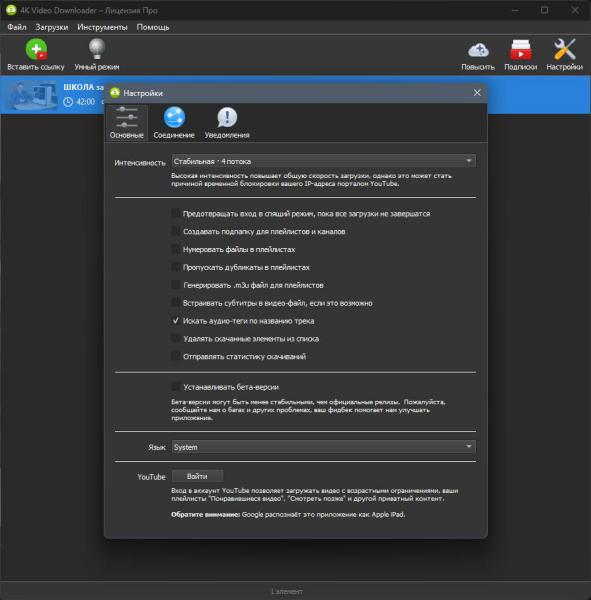Image resolution: width=591 pixels, height=600 pixels.
Task: Open Subscriptions (Подписки) icon
Action: point(521,50)
